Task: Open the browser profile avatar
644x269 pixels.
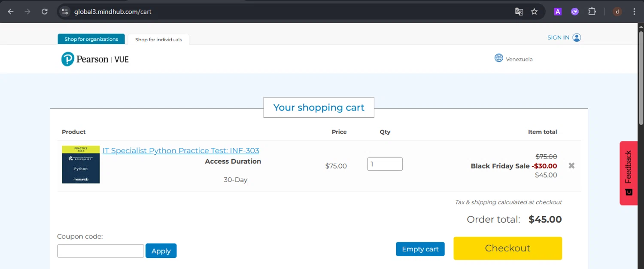Action: [x=617, y=12]
